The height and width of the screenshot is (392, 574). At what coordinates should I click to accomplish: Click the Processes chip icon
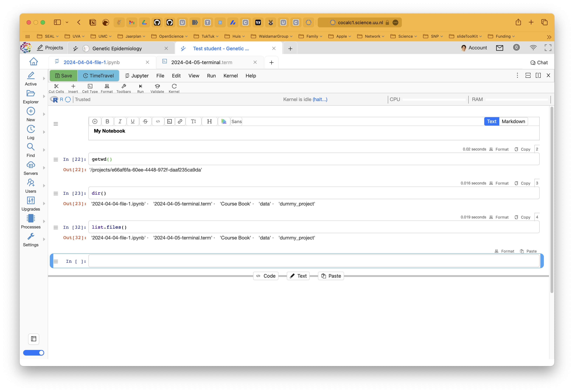click(31, 218)
